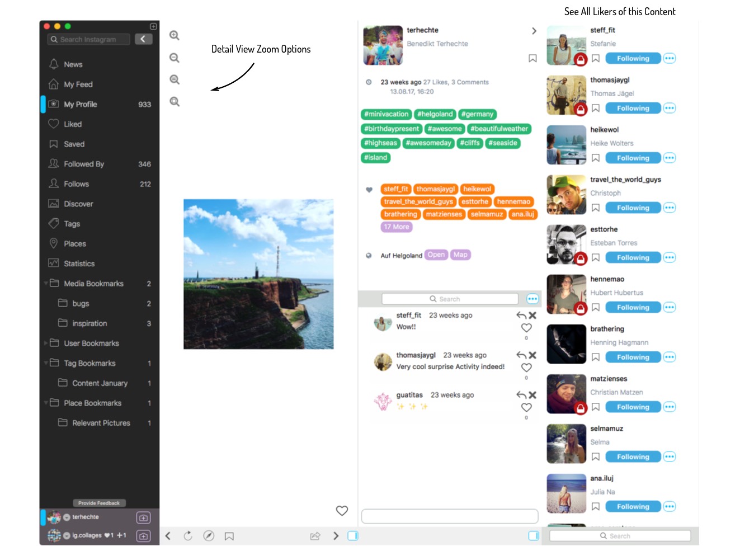740x560 pixels.
Task: Bookmark user heikewol
Action: (596, 158)
